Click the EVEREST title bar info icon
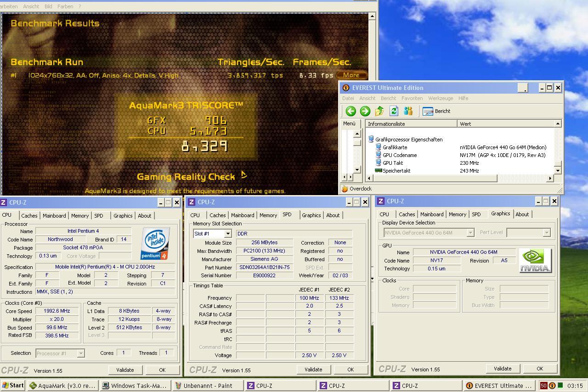Screen dimensions: 588x392 click(x=346, y=88)
